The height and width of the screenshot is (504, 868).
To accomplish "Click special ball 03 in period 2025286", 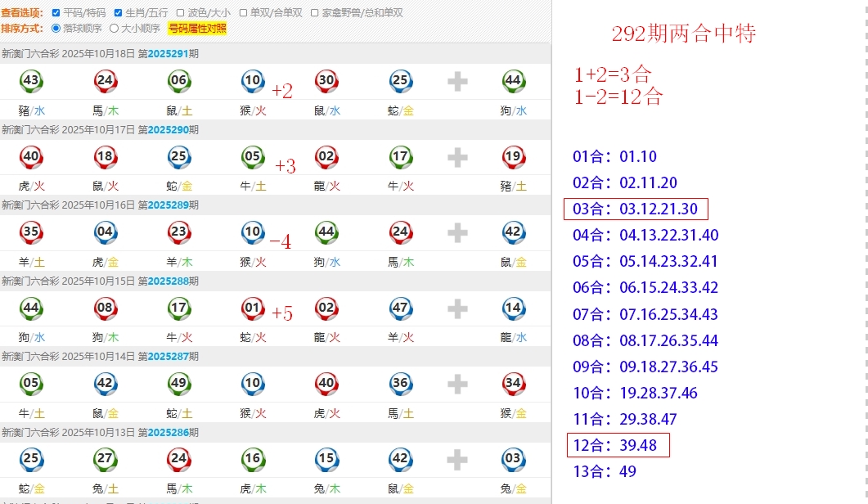I will [513, 459].
